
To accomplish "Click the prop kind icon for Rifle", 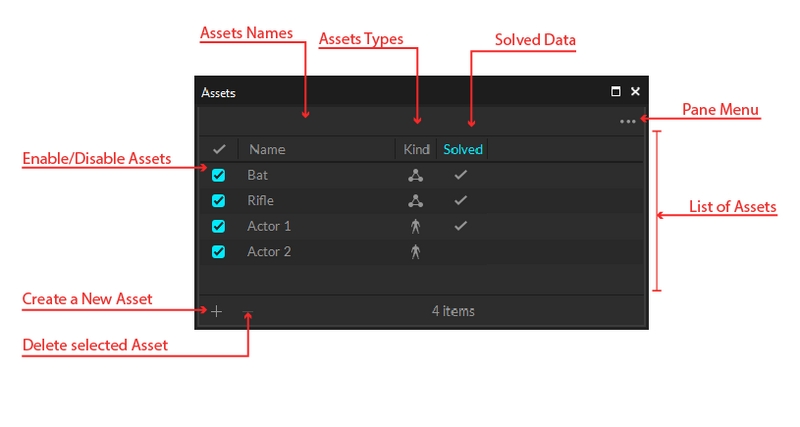I will tap(416, 201).
